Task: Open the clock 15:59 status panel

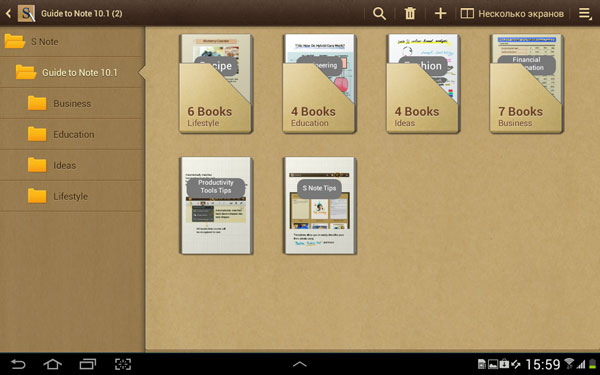Action: [x=543, y=364]
